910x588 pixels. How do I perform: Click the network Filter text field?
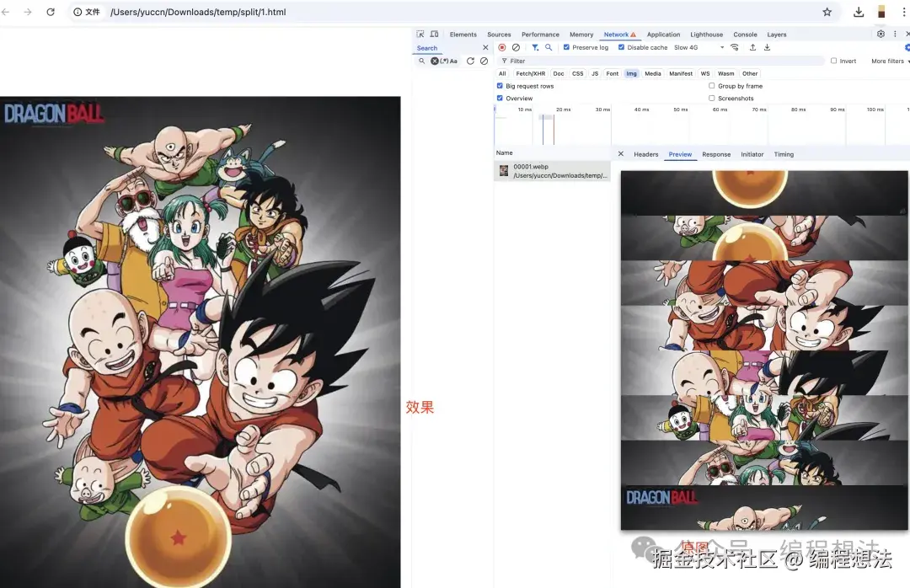point(661,61)
